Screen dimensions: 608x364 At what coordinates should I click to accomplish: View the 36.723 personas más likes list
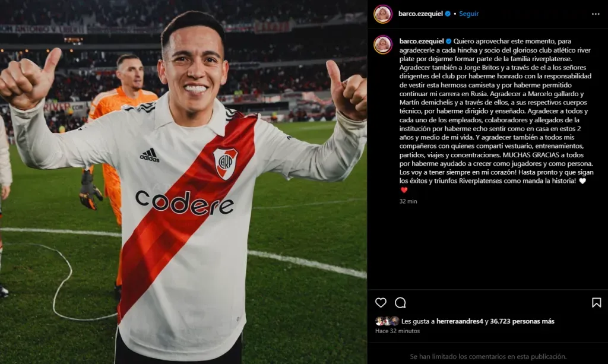(522, 321)
